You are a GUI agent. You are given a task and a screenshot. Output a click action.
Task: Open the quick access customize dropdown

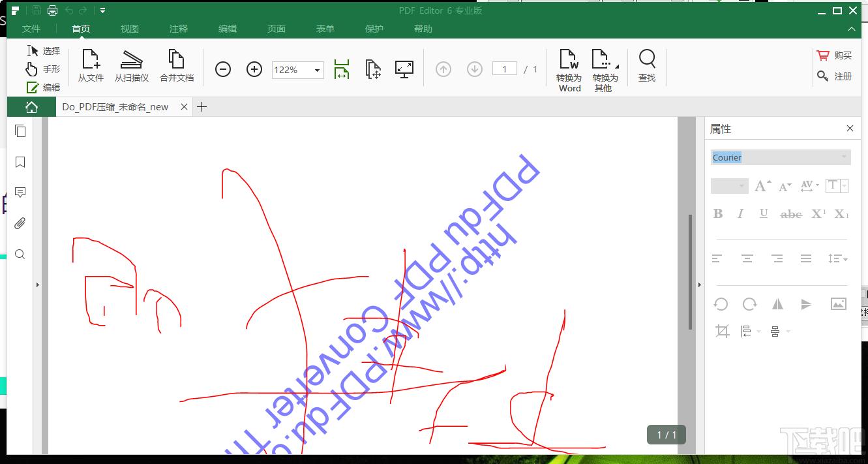tap(102, 10)
